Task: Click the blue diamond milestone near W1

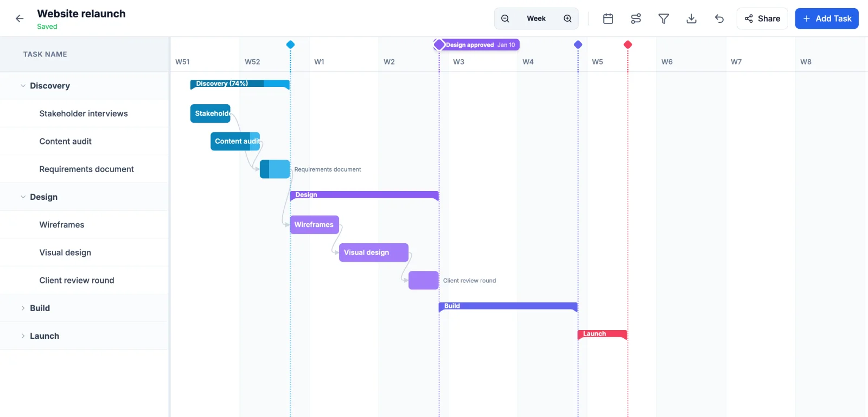Action: pos(290,45)
